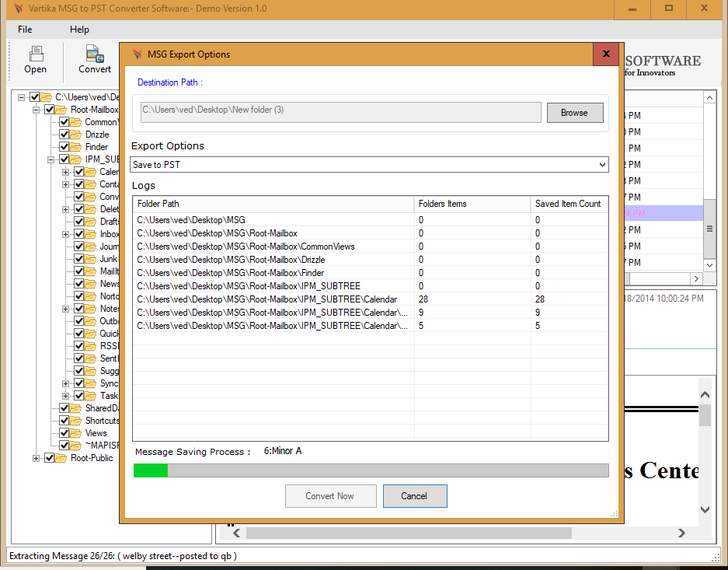Select log row ending in Root-Mailbox\Drizzle
Viewport: 728px width, 570px height.
tap(370, 260)
